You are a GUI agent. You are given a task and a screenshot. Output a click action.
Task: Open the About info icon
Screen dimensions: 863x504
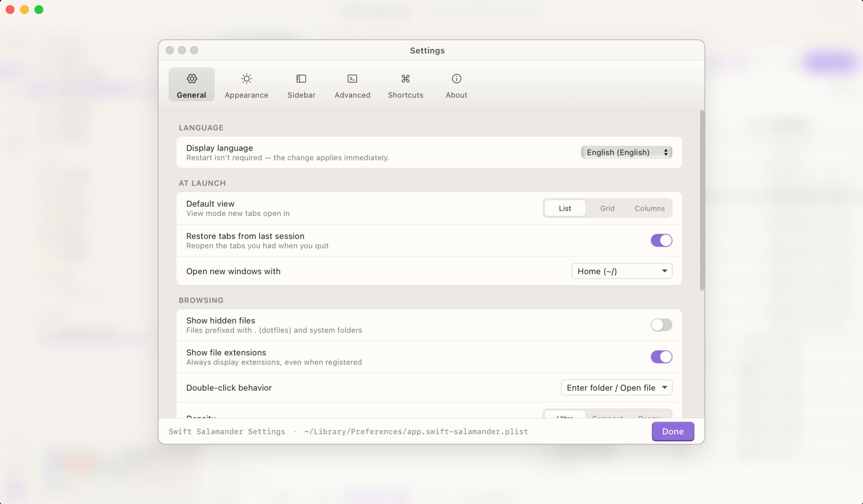tap(456, 78)
